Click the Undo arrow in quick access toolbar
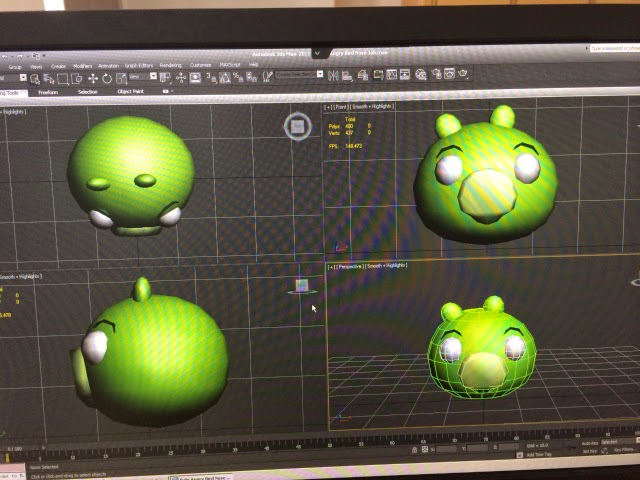 click(x=4, y=57)
